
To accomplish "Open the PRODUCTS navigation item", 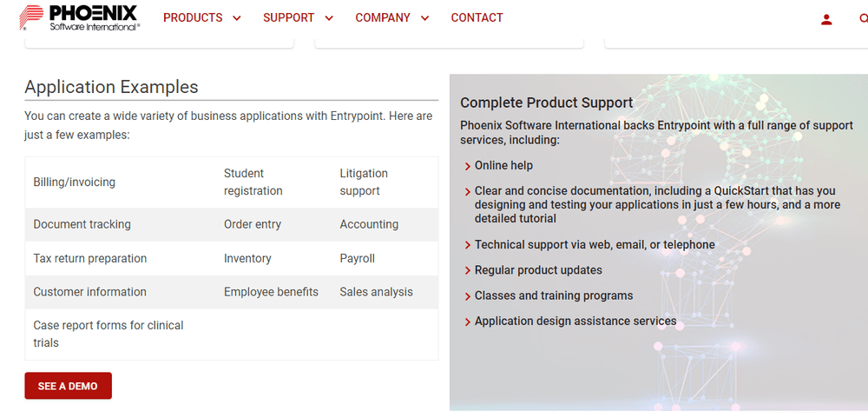I will tap(193, 17).
